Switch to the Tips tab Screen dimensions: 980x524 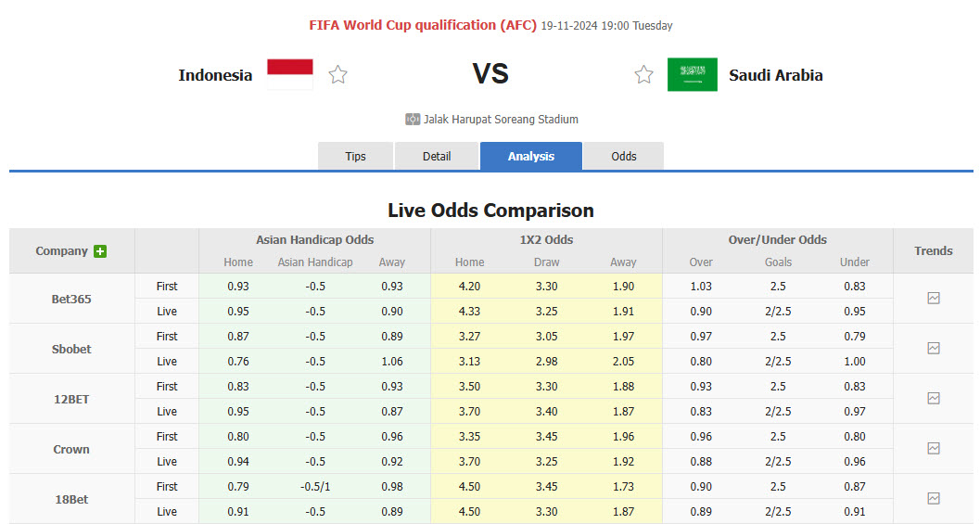tap(356, 157)
